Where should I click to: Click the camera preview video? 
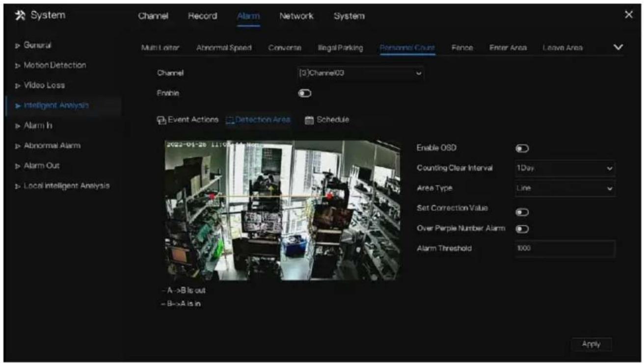click(x=282, y=210)
